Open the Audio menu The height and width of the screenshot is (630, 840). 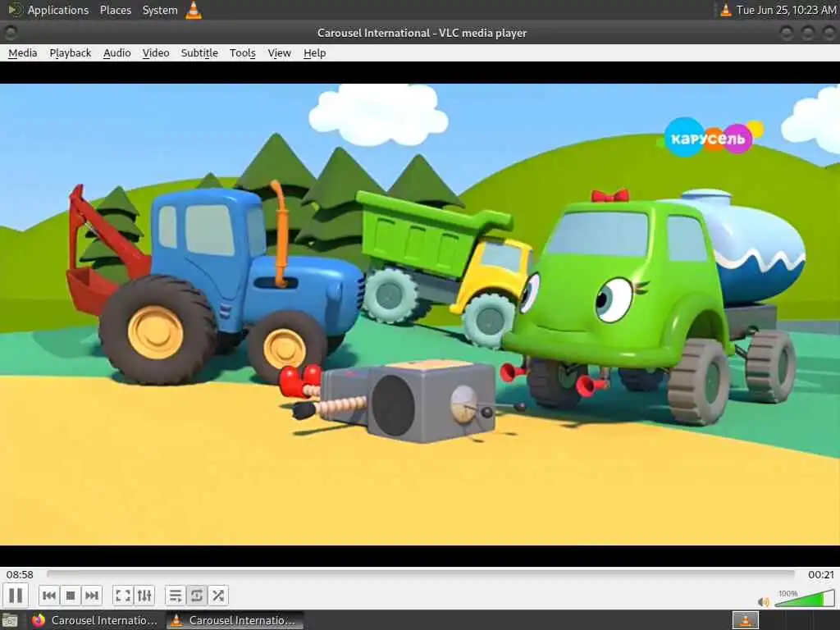(x=116, y=53)
